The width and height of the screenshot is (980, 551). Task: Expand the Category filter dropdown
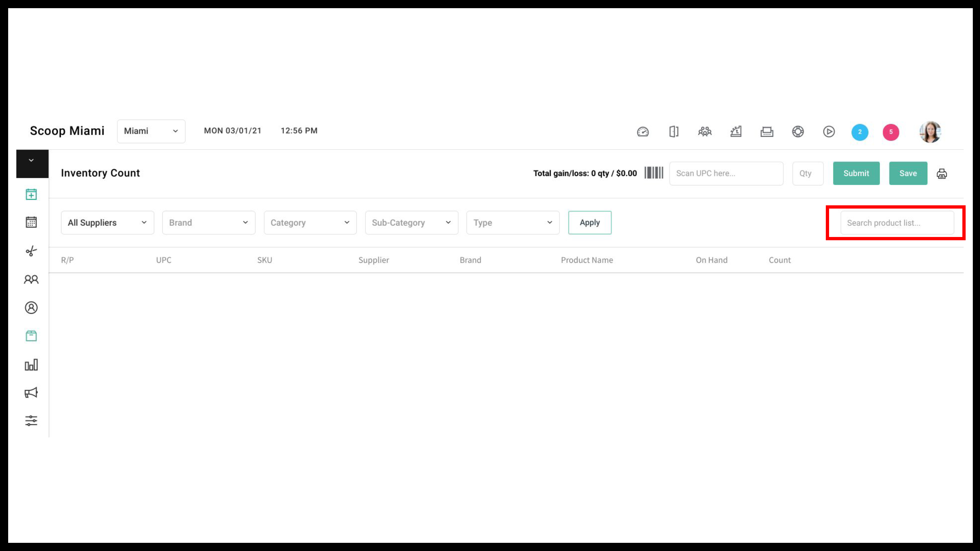[310, 223]
